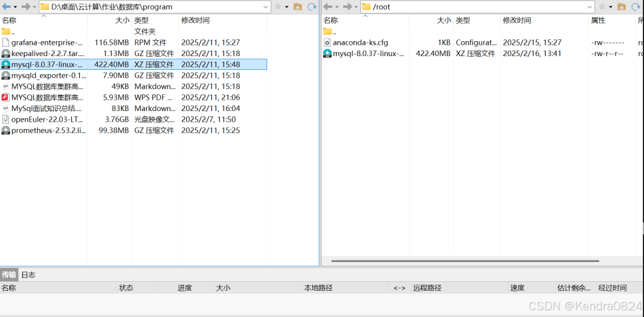Click the local pane back arrow
The width and height of the screenshot is (644, 317).
pyautogui.click(x=6, y=7)
